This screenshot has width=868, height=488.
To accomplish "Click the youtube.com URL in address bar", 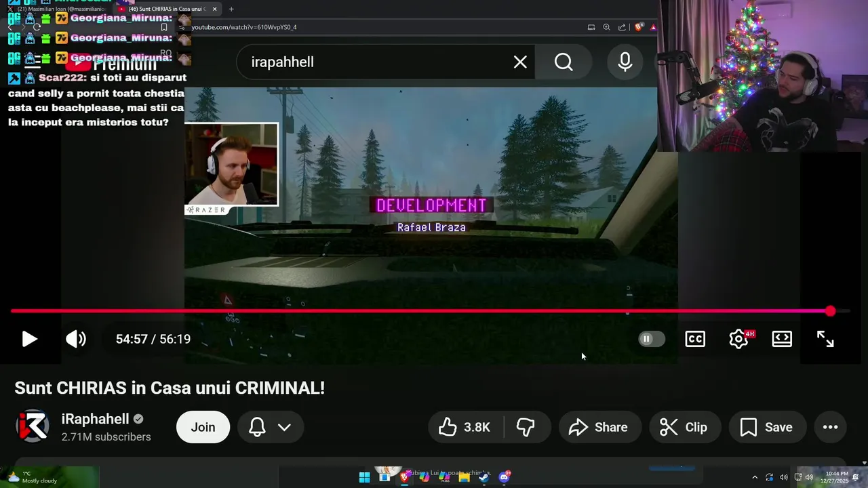I will click(244, 27).
